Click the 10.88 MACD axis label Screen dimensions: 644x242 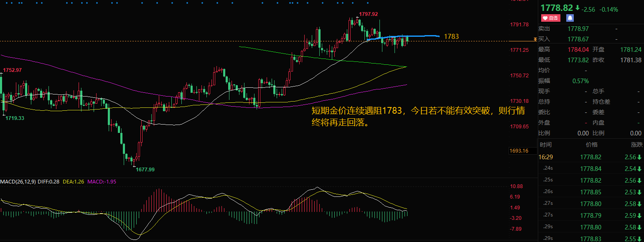coord(516,186)
